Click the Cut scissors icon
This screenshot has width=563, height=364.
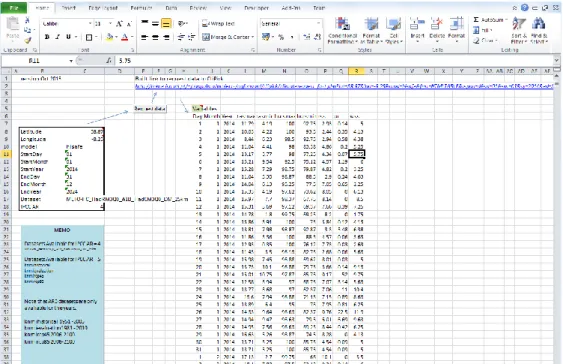27,20
